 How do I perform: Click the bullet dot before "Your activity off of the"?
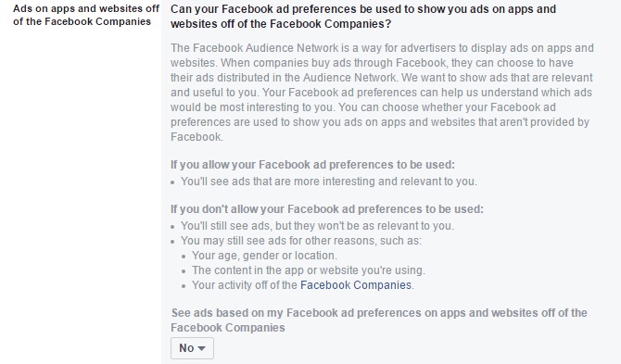coord(184,286)
